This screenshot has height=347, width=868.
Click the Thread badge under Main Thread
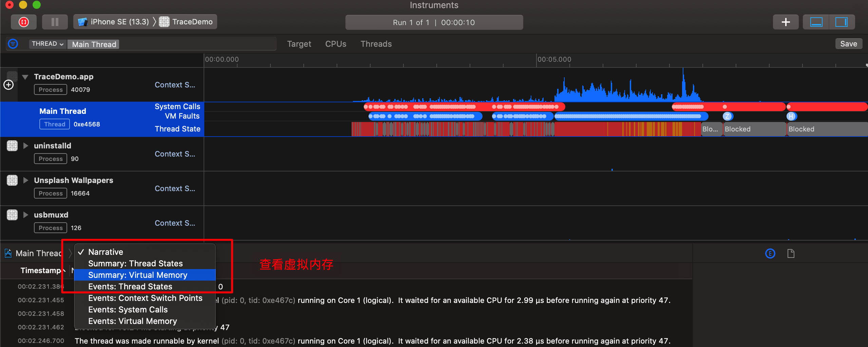(x=55, y=124)
